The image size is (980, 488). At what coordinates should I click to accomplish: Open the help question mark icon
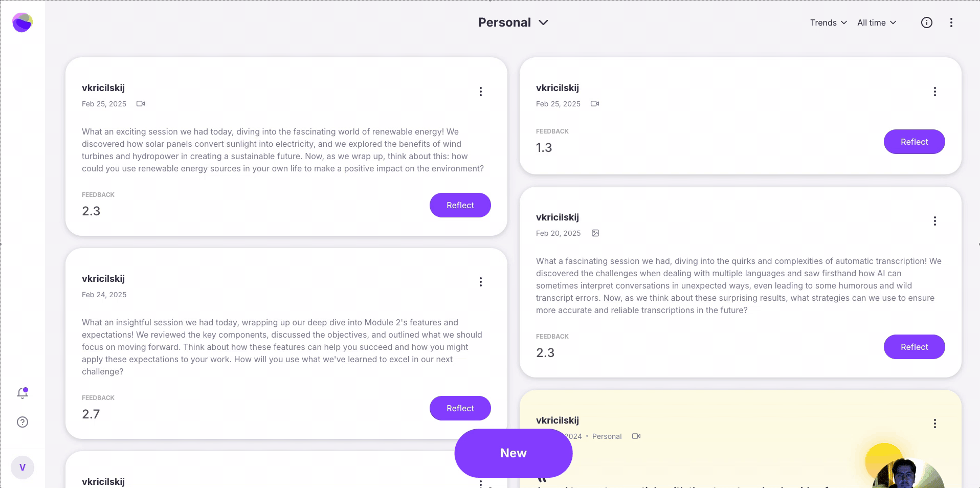click(23, 422)
